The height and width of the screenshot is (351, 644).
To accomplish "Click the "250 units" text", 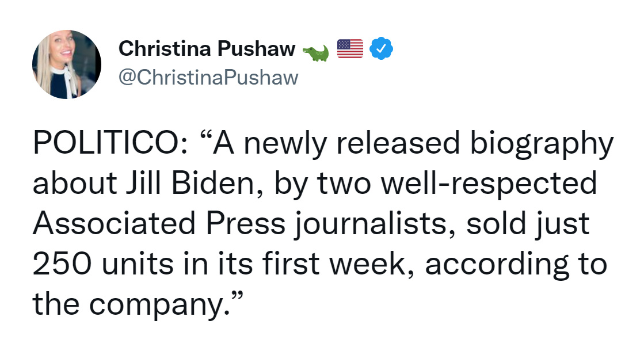I will 102,264.
